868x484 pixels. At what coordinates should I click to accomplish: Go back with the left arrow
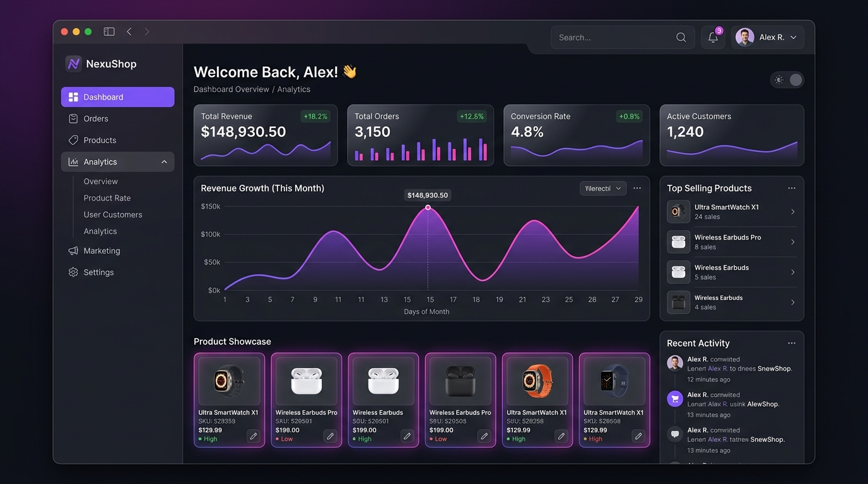pyautogui.click(x=129, y=32)
